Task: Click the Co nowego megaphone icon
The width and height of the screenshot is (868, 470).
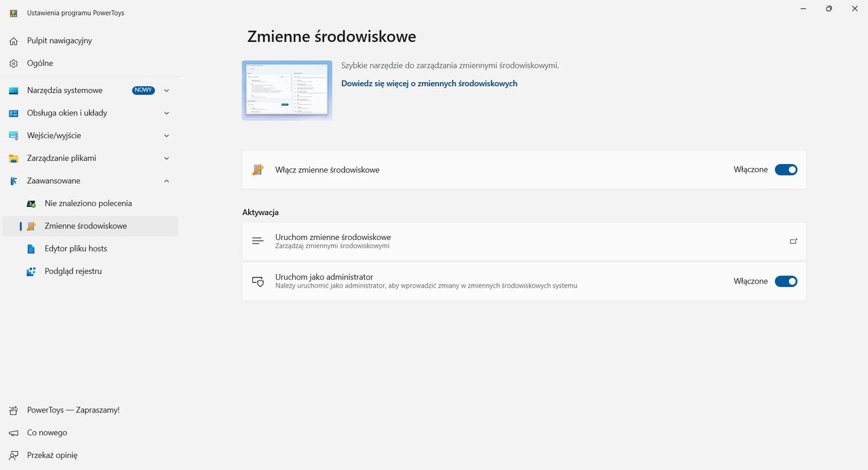Action: pos(14,433)
